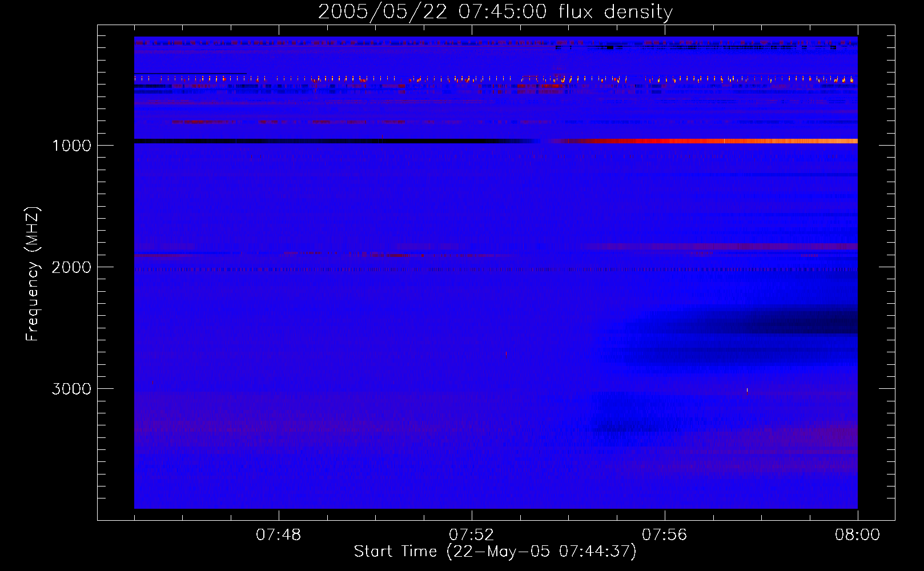The width and height of the screenshot is (924, 571).
Task: Click the 'Start Time (22-May-05 07:44:37)' label
Action: [495, 552]
